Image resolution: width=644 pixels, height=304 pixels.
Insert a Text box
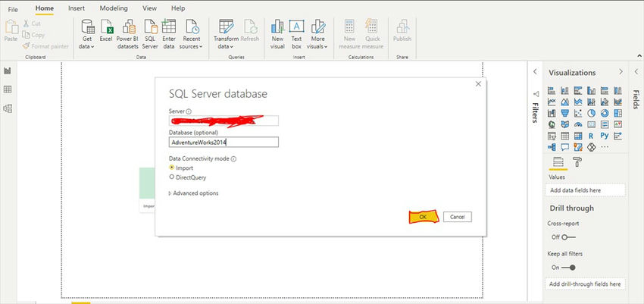(296, 35)
